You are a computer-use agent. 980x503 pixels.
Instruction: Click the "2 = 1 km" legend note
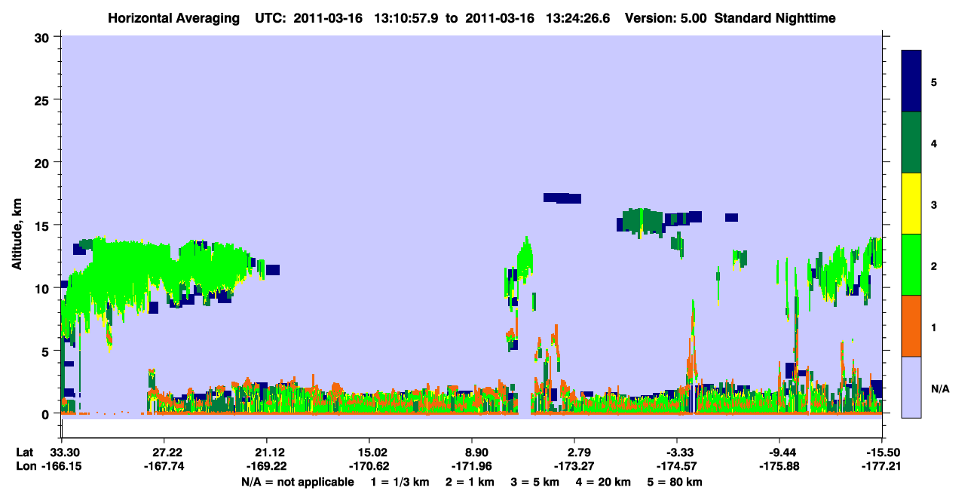pos(470,482)
